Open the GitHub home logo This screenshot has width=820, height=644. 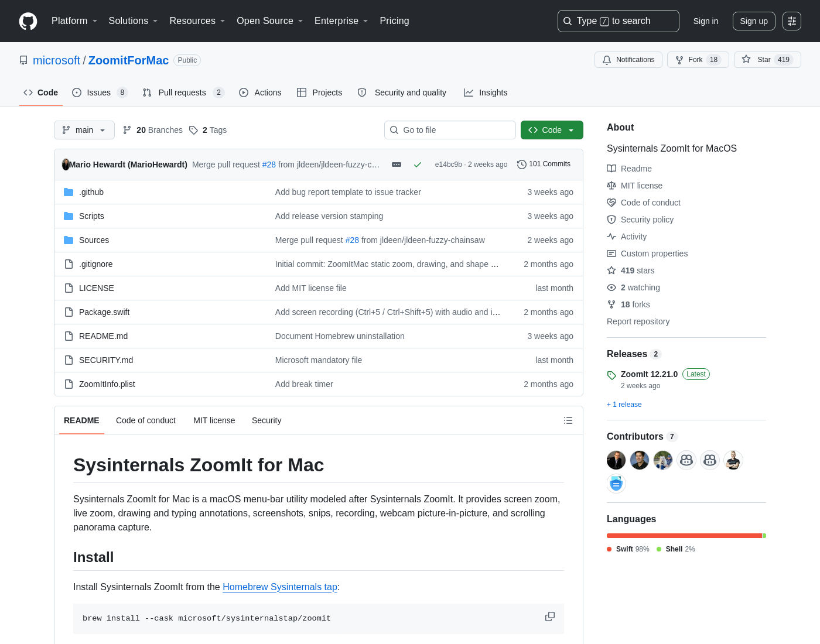tap(28, 21)
